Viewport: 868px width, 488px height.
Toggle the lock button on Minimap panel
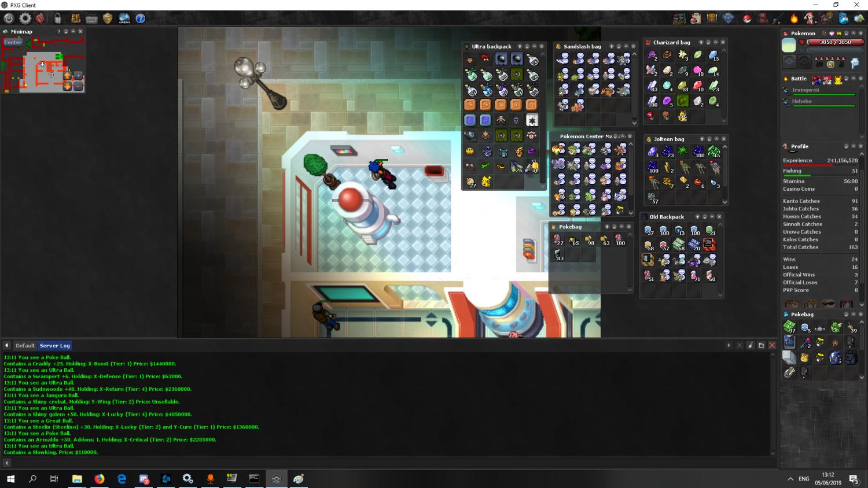point(66,31)
